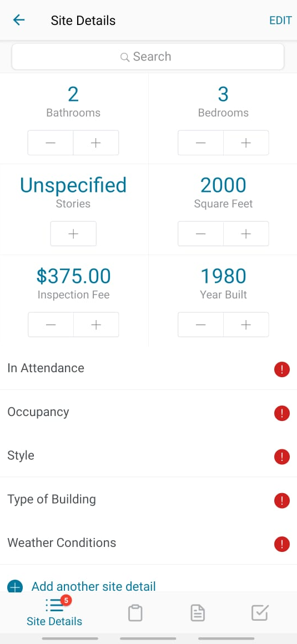Open the document report tab icon
The width and height of the screenshot is (297, 644).
(198, 613)
